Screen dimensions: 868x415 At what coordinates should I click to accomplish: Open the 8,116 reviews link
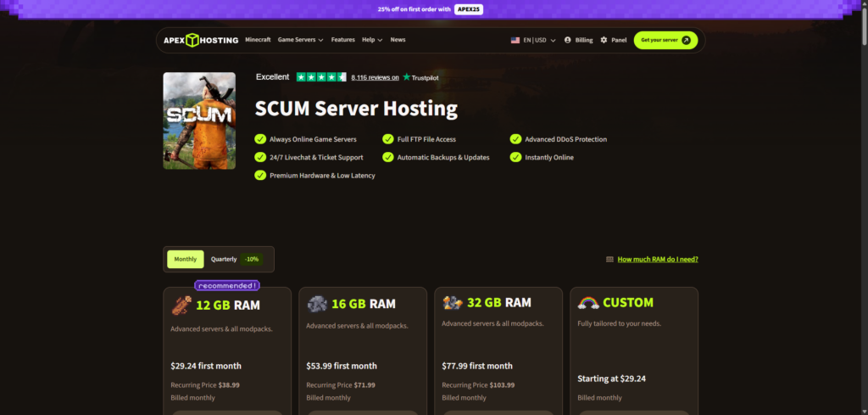tap(375, 77)
